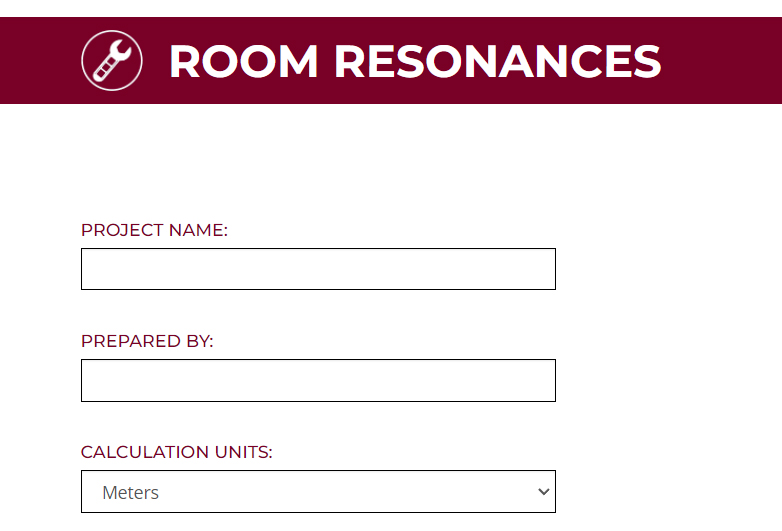Viewport: 782px width, 531px height.
Task: Click the wrench icon in the header
Action: [x=111, y=61]
